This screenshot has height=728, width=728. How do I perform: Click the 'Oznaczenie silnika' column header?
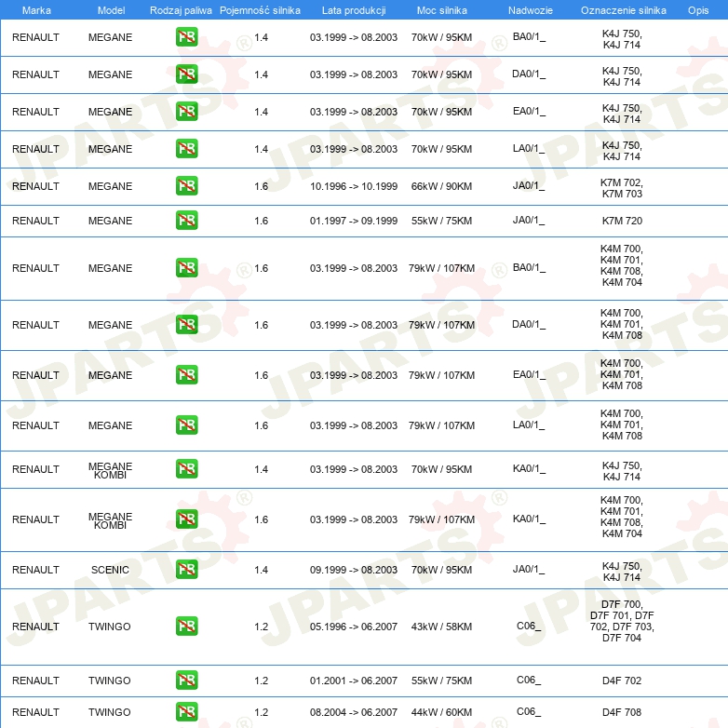(x=623, y=9)
